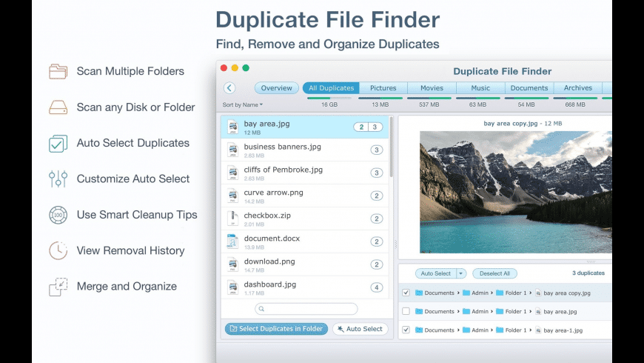Viewport: 644px width, 363px height.
Task: Click Auto Select above the duplicates list
Action: point(436,273)
